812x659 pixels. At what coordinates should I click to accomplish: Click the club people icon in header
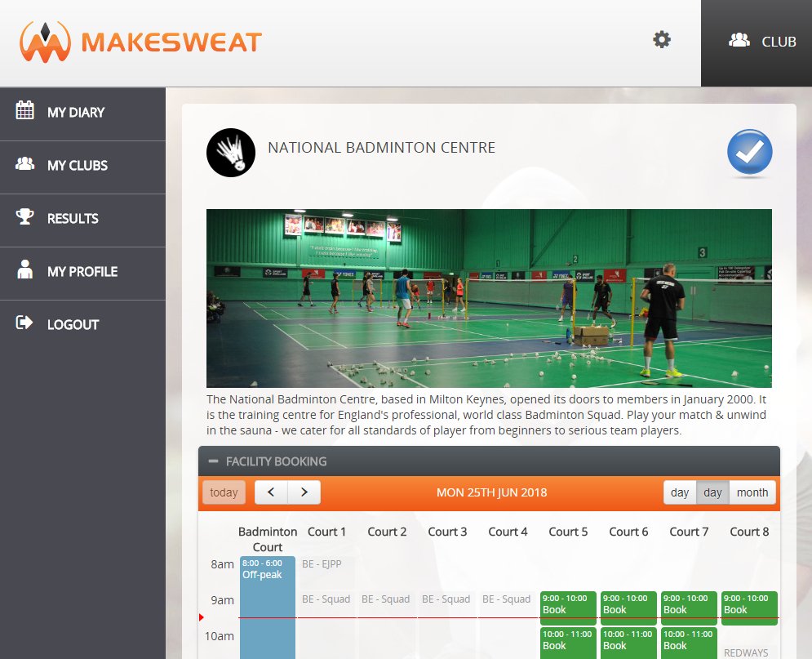(739, 40)
